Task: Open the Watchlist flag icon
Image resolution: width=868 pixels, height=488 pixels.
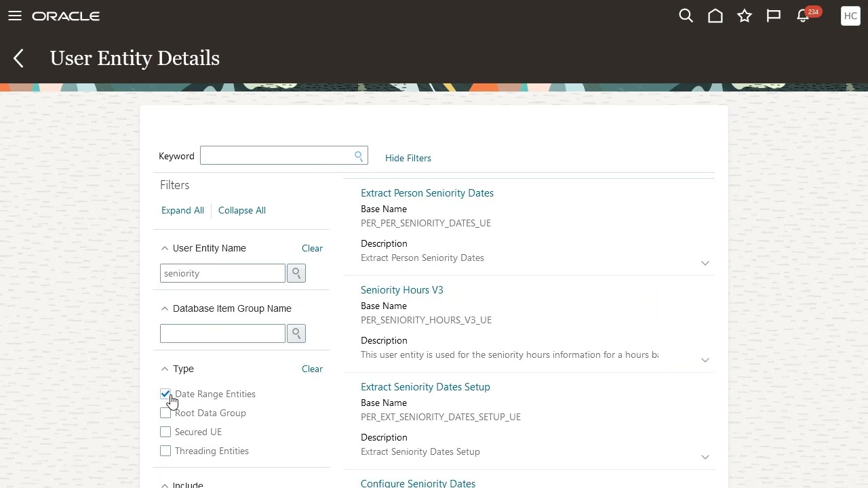Action: [x=774, y=16]
